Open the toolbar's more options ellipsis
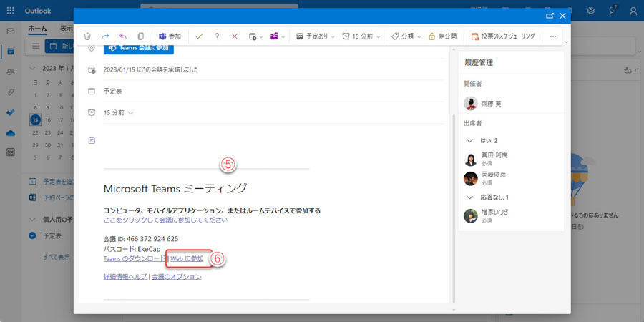Viewport: 644px width, 322px height. [552, 36]
